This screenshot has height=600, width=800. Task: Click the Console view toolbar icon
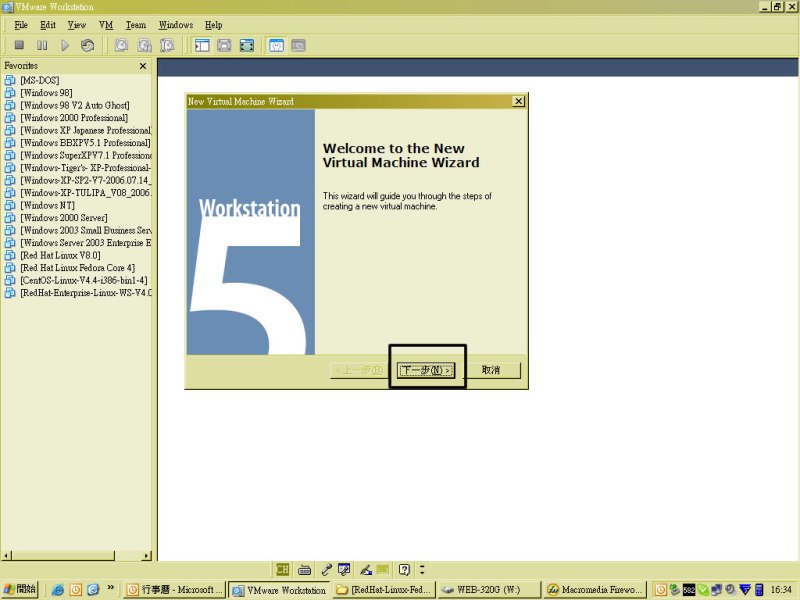298,45
